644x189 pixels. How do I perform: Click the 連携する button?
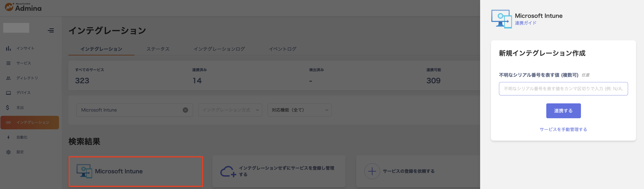click(563, 111)
